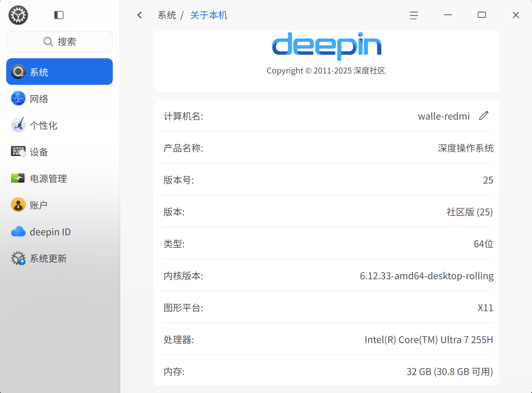Click the search magnifier icon

point(48,41)
